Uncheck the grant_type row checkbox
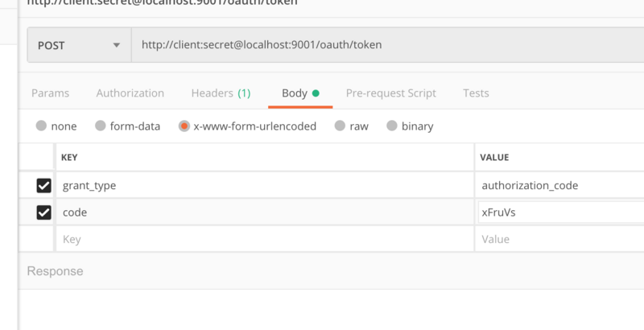The width and height of the screenshot is (644, 330). 44,186
